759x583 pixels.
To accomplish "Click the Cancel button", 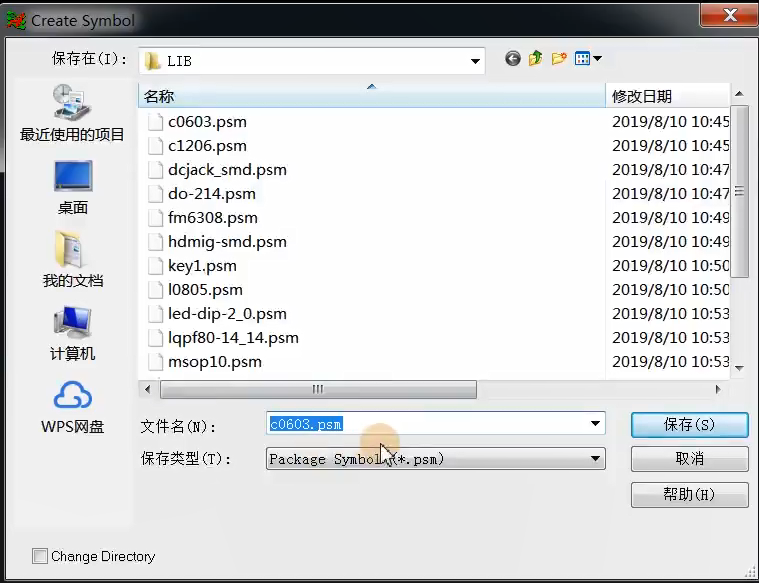I will [689, 459].
